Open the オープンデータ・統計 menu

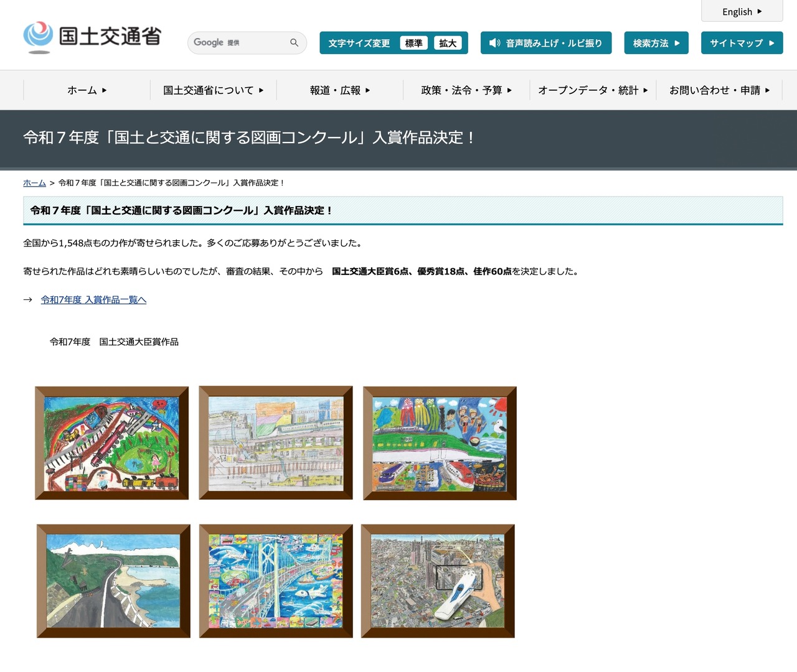[593, 90]
